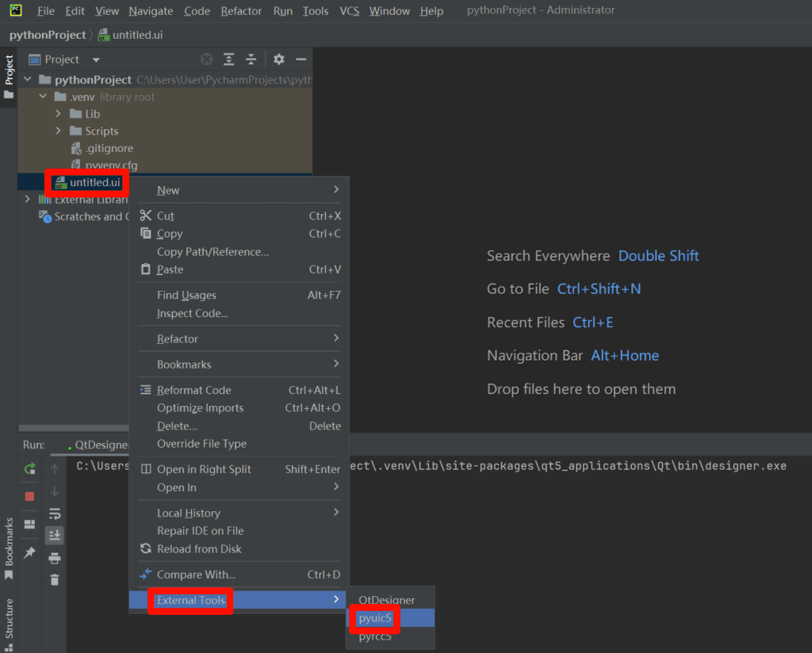The width and height of the screenshot is (812, 653).
Task: Open the Tools menu
Action: pos(316,11)
